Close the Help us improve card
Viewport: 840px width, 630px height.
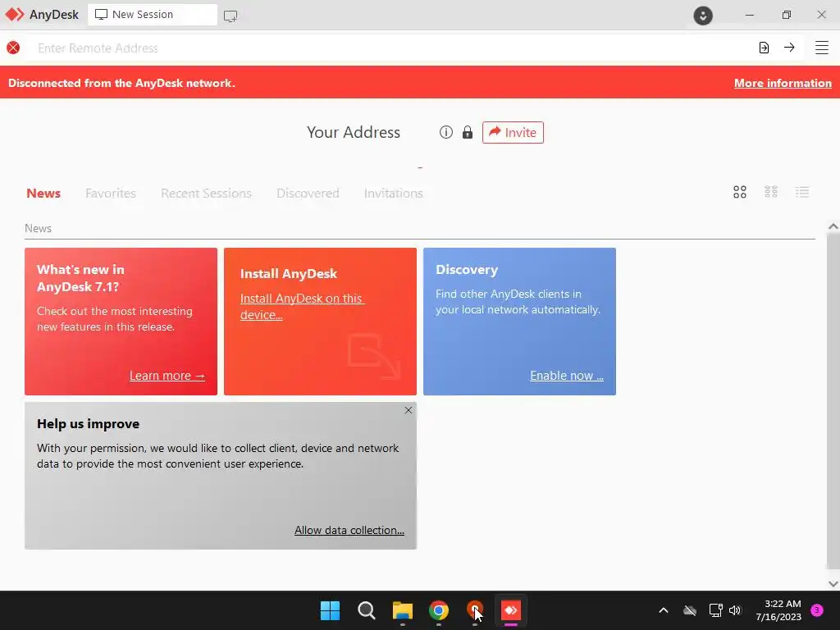coord(409,410)
